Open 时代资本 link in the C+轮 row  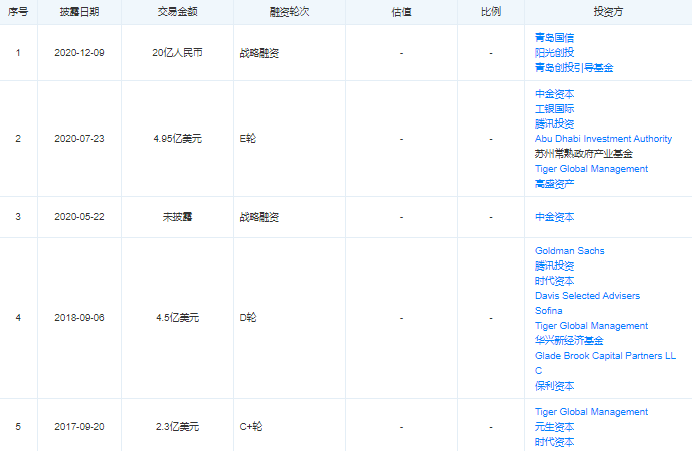click(554, 442)
